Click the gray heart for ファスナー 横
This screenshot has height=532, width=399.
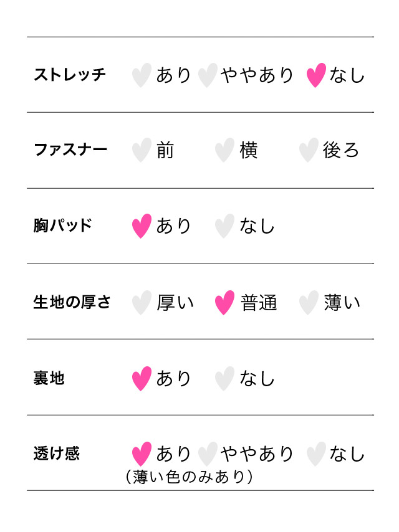(x=224, y=151)
